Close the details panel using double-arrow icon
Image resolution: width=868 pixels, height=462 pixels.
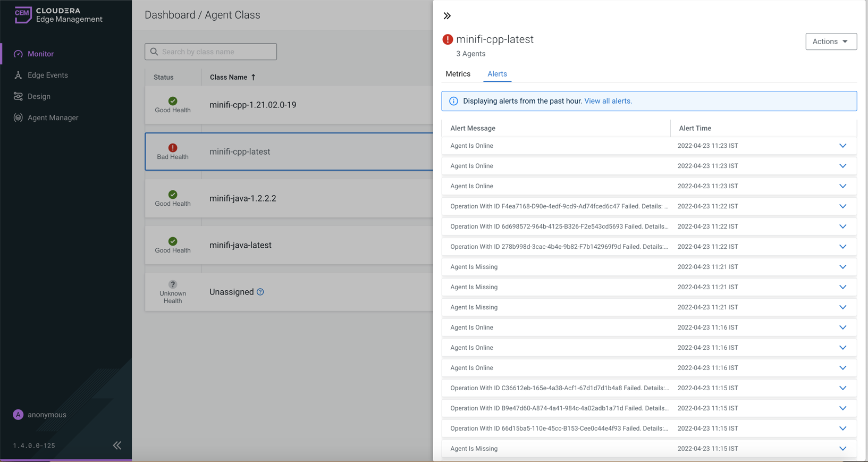pyautogui.click(x=447, y=16)
